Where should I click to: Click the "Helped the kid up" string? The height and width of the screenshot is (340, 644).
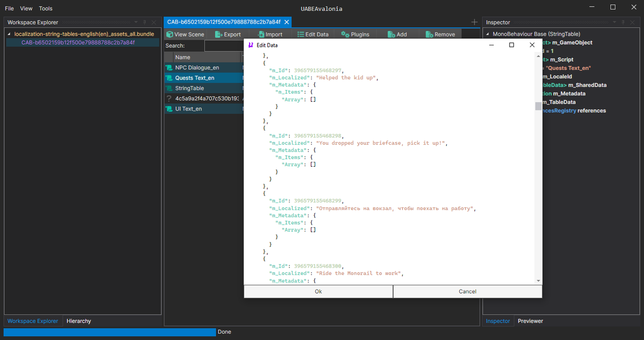(x=346, y=78)
